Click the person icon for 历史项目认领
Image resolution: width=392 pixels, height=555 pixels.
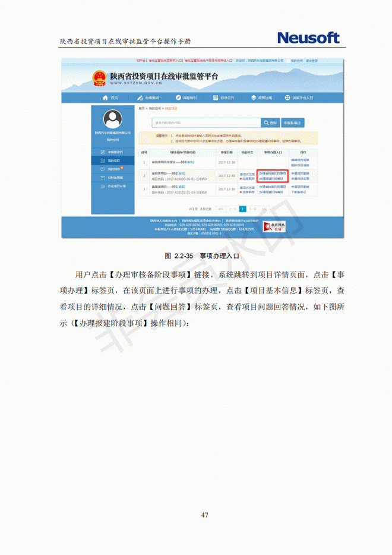click(x=103, y=186)
